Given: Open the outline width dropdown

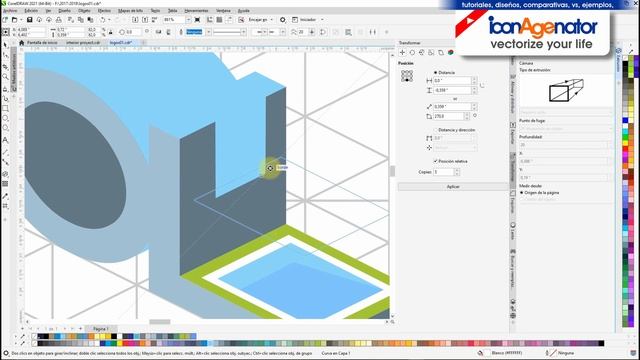Looking at the screenshot, I should point(209,32).
